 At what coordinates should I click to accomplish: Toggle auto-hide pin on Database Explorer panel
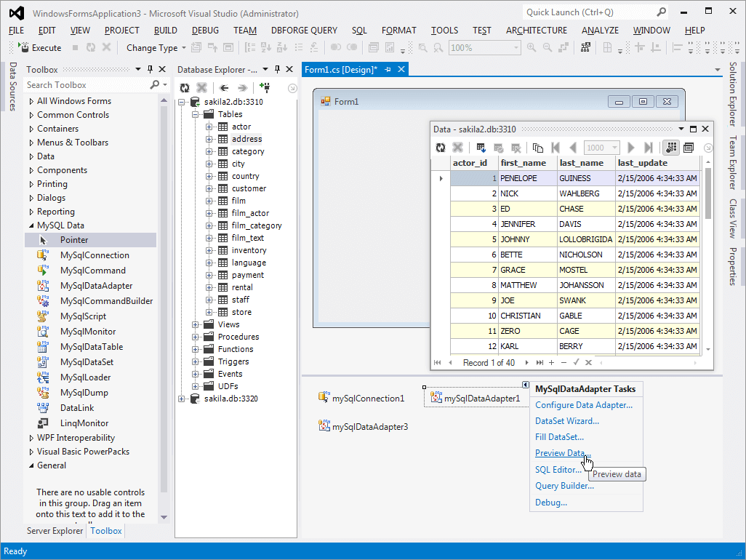(277, 70)
